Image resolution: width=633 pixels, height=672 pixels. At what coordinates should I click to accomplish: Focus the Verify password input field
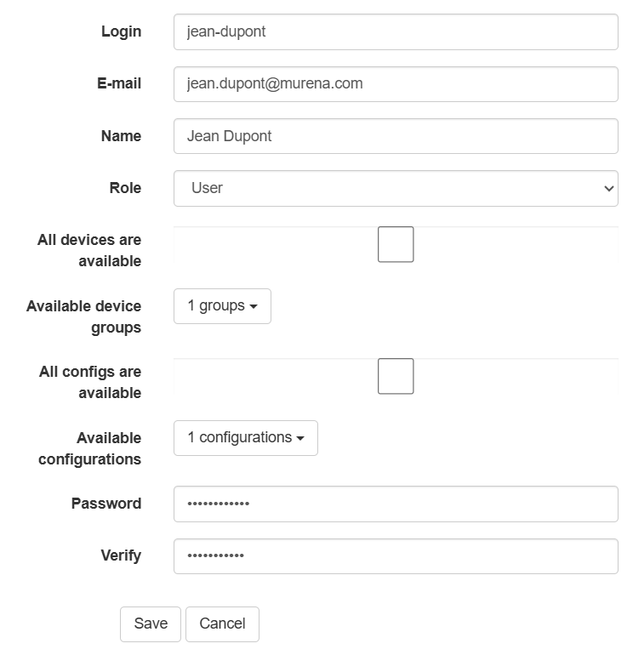pyautogui.click(x=396, y=556)
